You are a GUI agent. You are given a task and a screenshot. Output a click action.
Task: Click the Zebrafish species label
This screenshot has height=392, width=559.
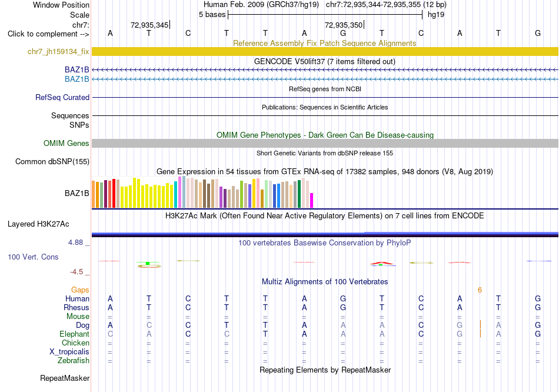(74, 361)
